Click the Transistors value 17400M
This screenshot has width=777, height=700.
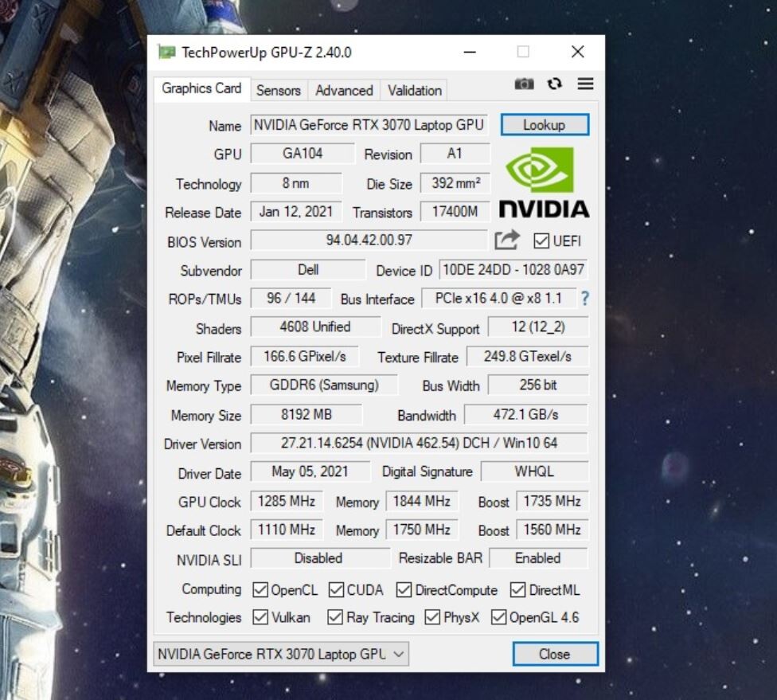click(455, 212)
